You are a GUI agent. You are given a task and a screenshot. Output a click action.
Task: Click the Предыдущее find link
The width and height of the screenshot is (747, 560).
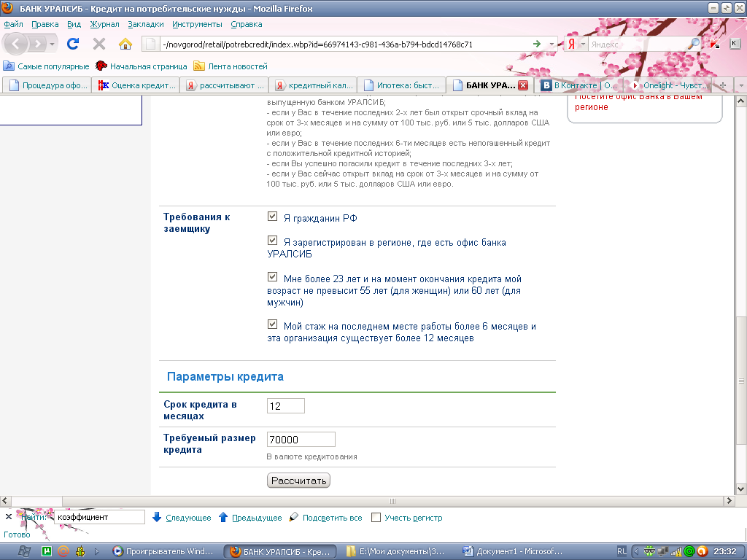click(257, 518)
